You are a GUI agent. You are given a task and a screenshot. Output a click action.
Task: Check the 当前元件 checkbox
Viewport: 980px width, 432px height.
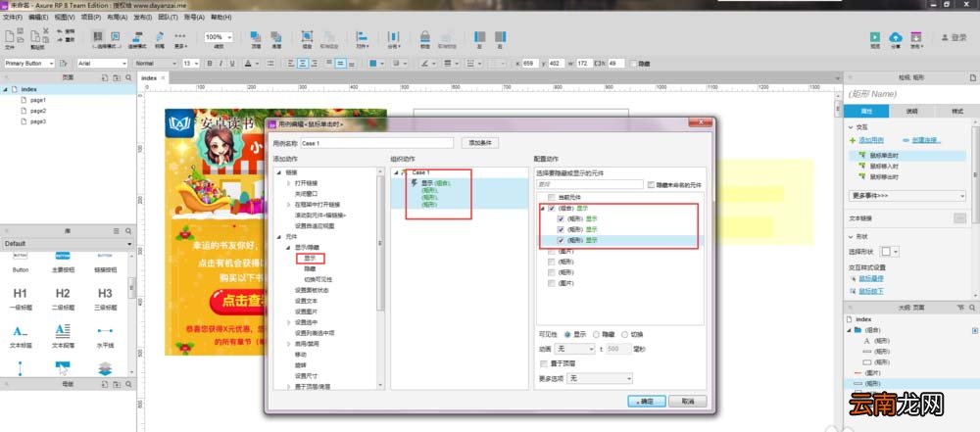point(551,197)
